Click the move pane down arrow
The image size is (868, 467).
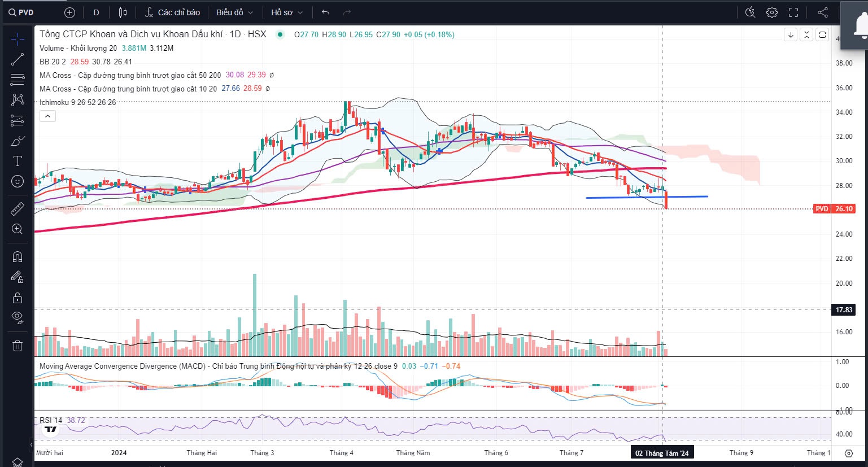click(x=791, y=34)
